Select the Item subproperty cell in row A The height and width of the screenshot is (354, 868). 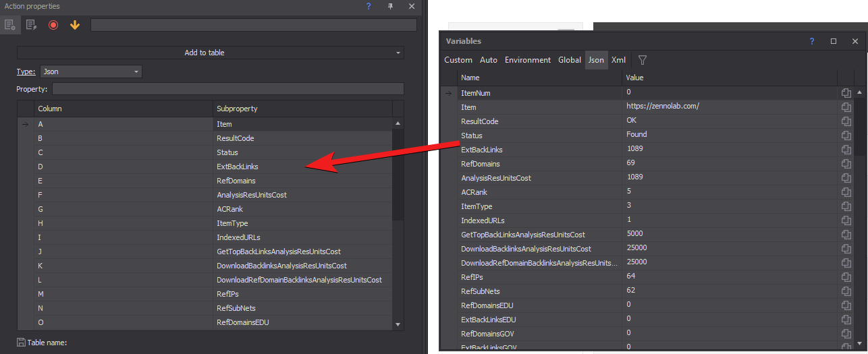pyautogui.click(x=302, y=124)
